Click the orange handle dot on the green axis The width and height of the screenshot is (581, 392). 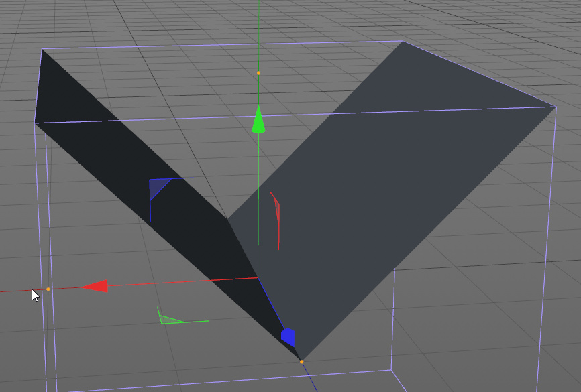[259, 73]
